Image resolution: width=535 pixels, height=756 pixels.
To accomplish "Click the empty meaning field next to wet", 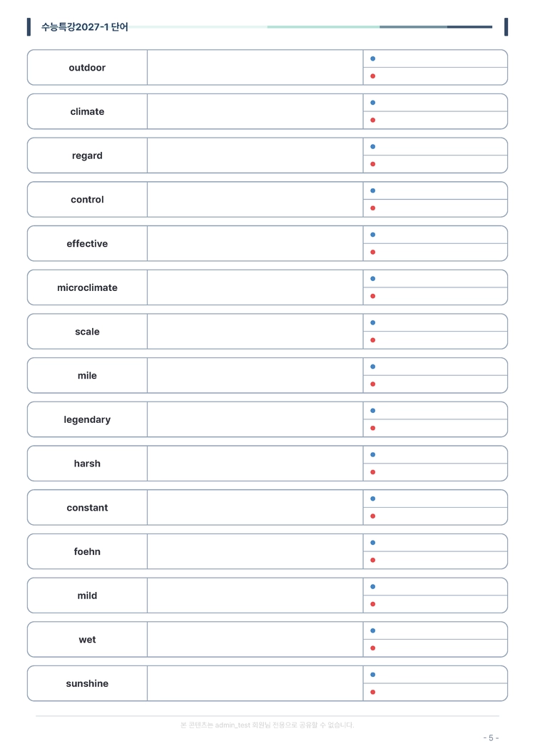I will coord(255,639).
